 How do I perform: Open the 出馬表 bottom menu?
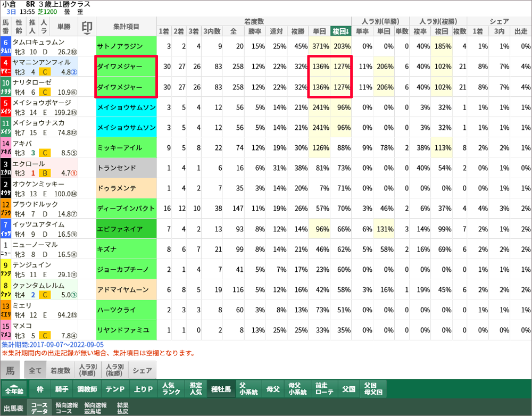14,407
